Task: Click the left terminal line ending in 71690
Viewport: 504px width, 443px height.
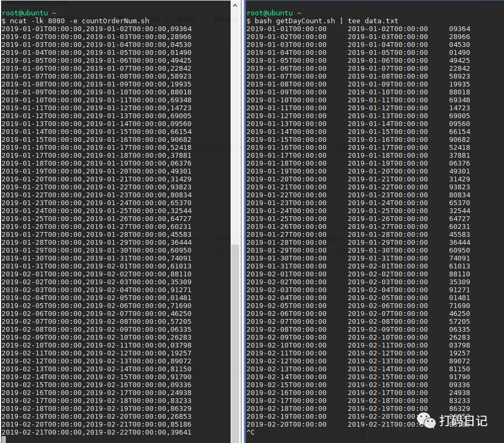Action: pyautogui.click(x=97, y=306)
